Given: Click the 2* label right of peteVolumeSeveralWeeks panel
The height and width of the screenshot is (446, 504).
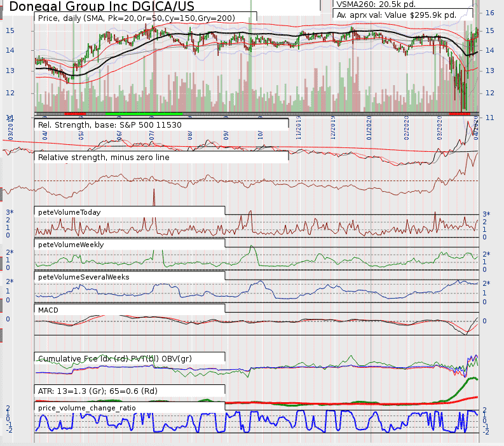Looking at the screenshot, I should pyautogui.click(x=486, y=283).
